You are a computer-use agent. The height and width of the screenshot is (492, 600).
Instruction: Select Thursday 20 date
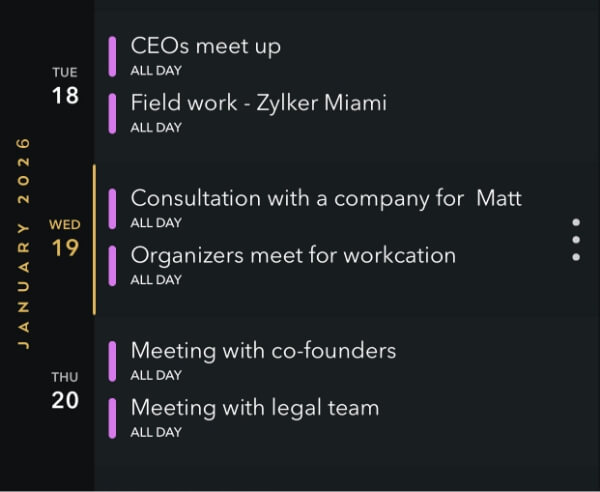65,391
